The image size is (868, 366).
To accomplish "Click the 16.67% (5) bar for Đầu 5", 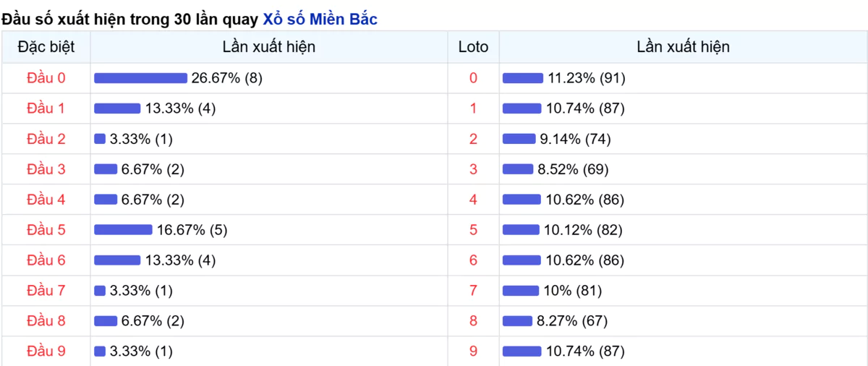I will 123,230.
